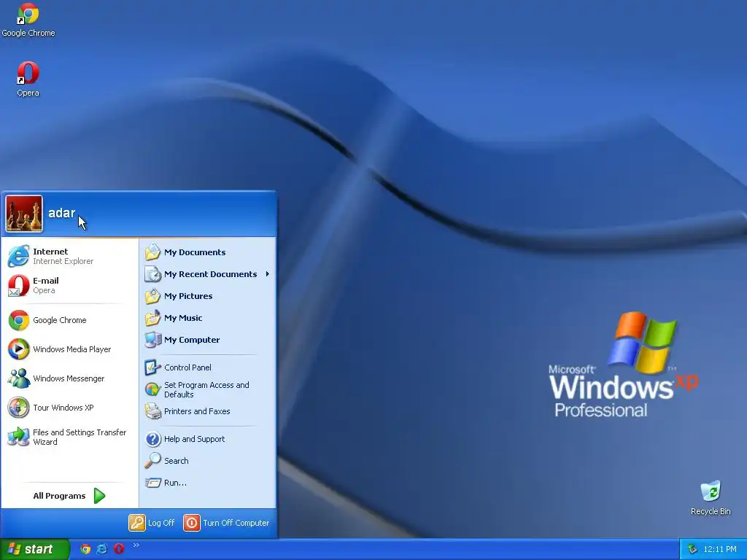Image resolution: width=747 pixels, height=560 pixels.
Task: Open the Run... dialog icon
Action: pos(153,483)
